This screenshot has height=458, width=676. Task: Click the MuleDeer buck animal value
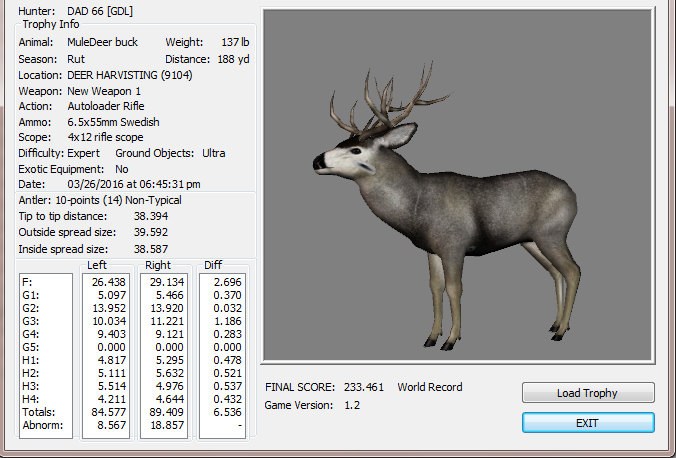click(103, 42)
